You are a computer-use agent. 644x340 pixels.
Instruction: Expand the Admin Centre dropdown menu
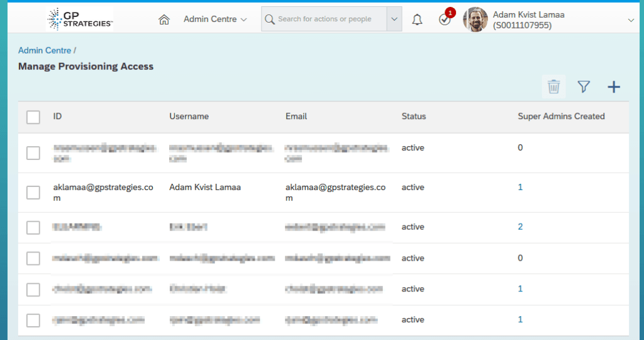215,20
